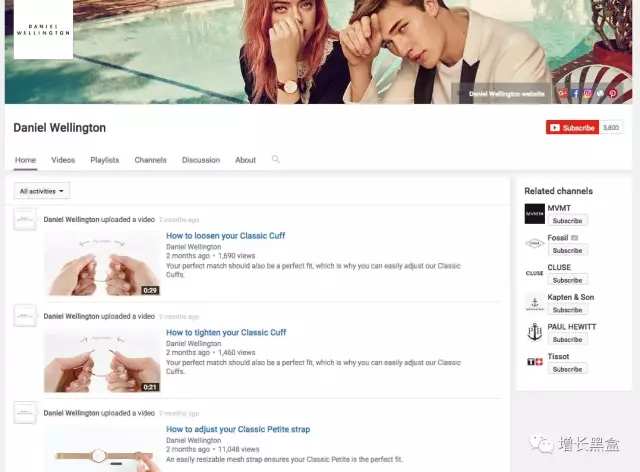Viewport: 640px width, 472px height.
Task: Open 'How to loosen your Classic Cuff' title
Action: [225, 236]
